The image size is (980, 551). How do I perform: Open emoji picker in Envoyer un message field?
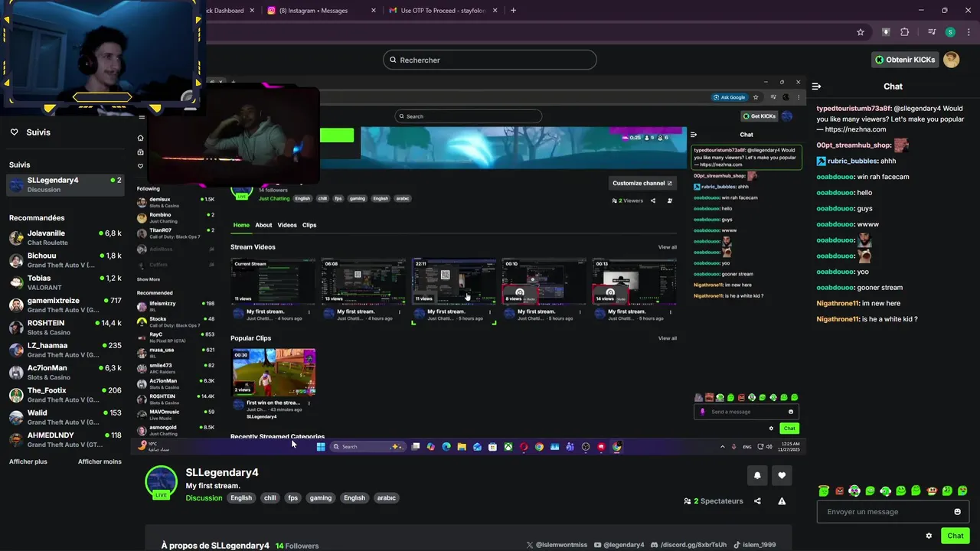tap(957, 512)
